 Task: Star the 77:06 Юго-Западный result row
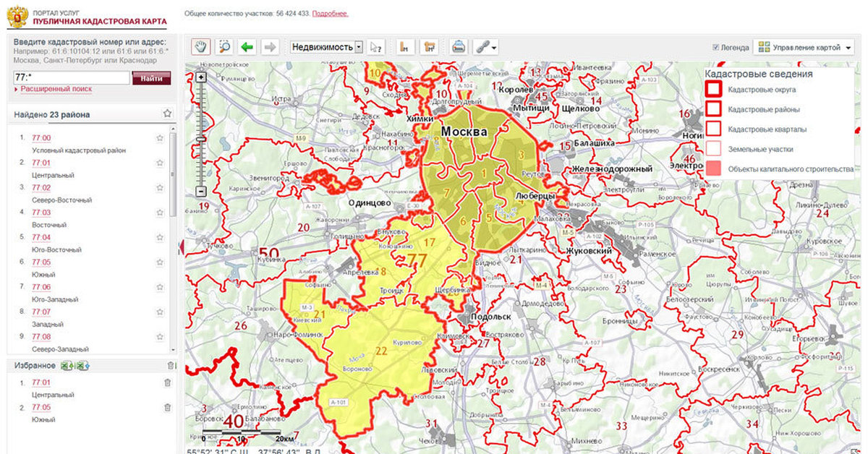coord(160,287)
